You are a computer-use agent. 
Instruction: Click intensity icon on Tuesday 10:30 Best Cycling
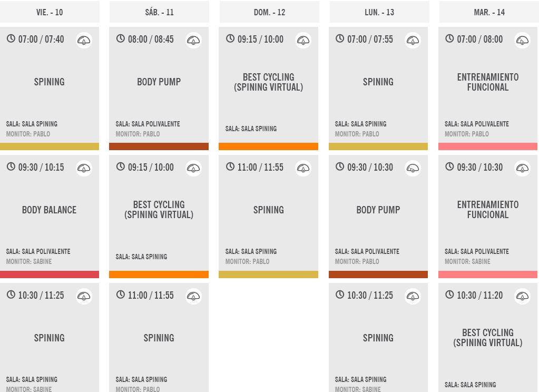523,296
